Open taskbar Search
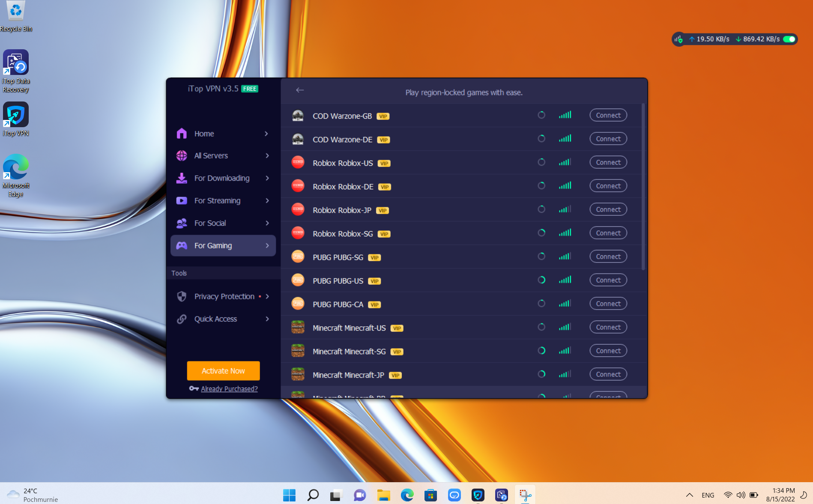Viewport: 813px width, 504px height. (313, 495)
